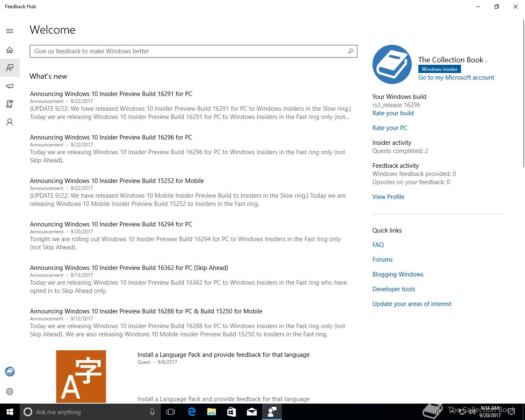
Task: Open the Build 16296 for PC announcement
Action: click(x=111, y=137)
